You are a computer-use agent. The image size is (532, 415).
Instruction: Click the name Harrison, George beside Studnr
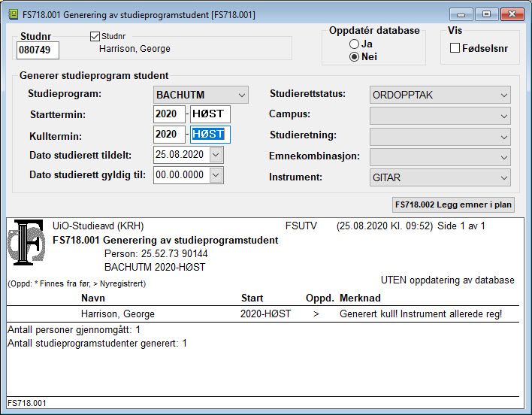click(135, 49)
